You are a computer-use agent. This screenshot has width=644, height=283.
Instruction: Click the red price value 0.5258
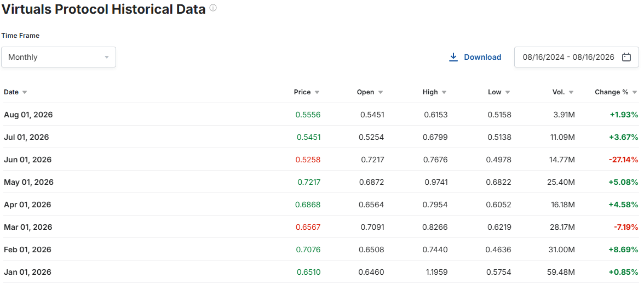coord(308,160)
